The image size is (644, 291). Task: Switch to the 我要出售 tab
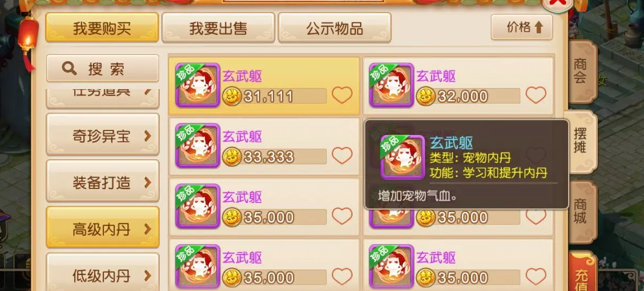[218, 28]
